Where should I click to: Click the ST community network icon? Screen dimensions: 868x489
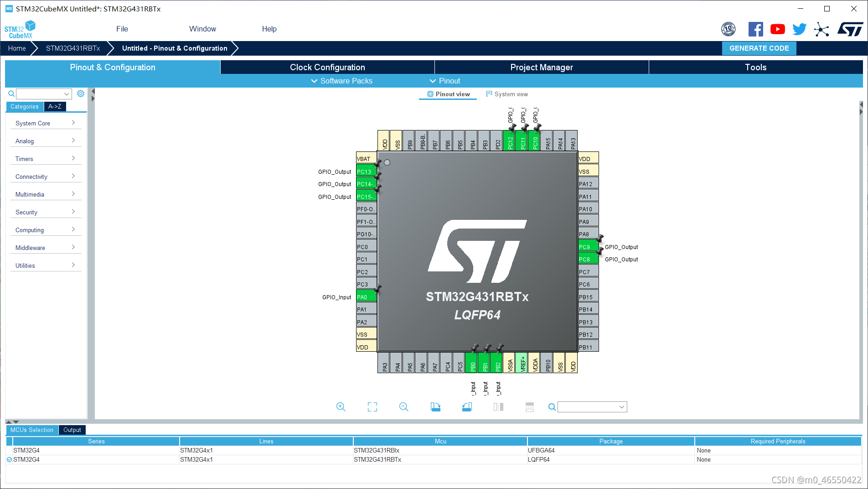(x=821, y=29)
